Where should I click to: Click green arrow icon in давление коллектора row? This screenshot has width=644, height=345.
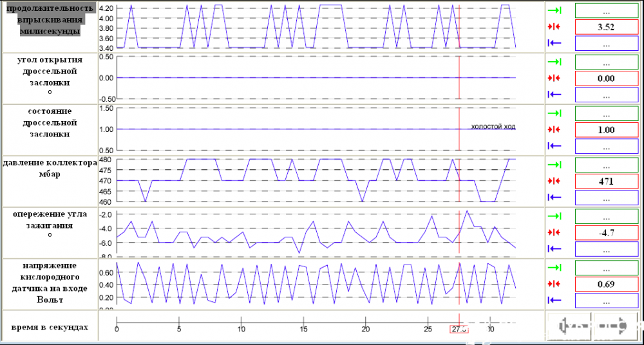coord(555,165)
